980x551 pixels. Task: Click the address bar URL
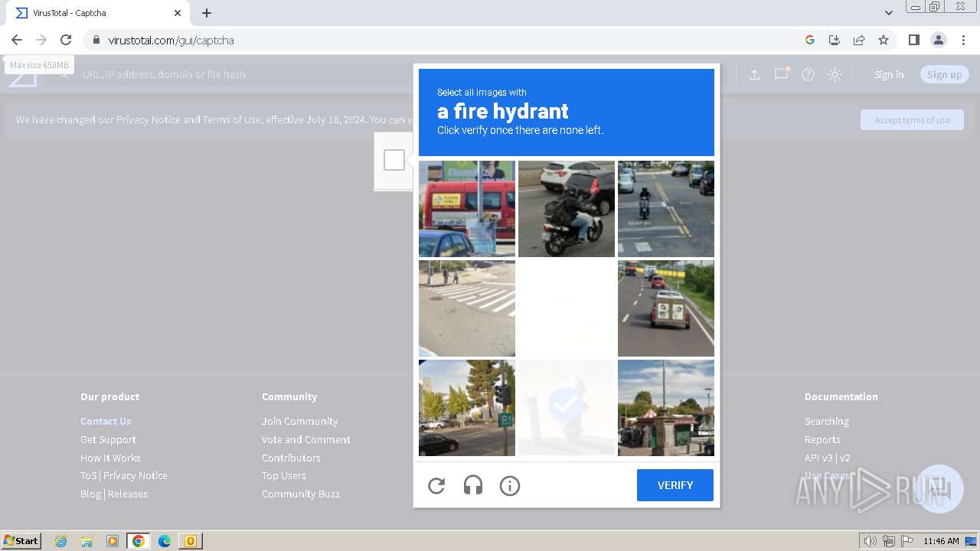[171, 40]
